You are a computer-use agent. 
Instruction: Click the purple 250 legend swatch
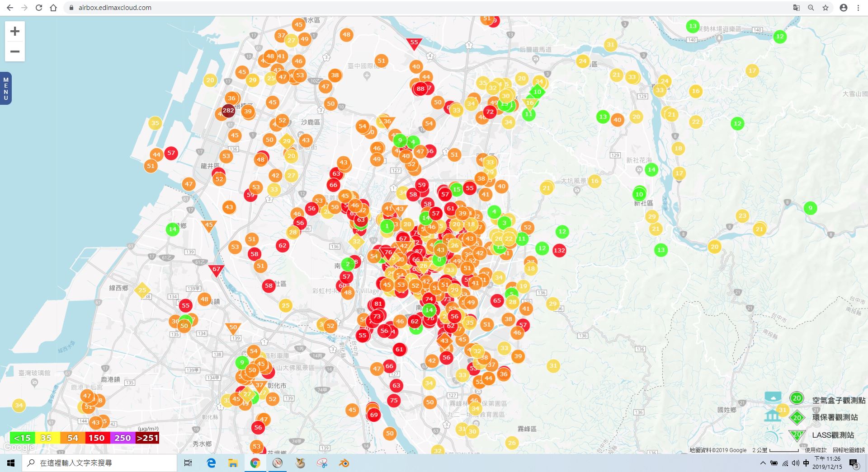tap(122, 438)
